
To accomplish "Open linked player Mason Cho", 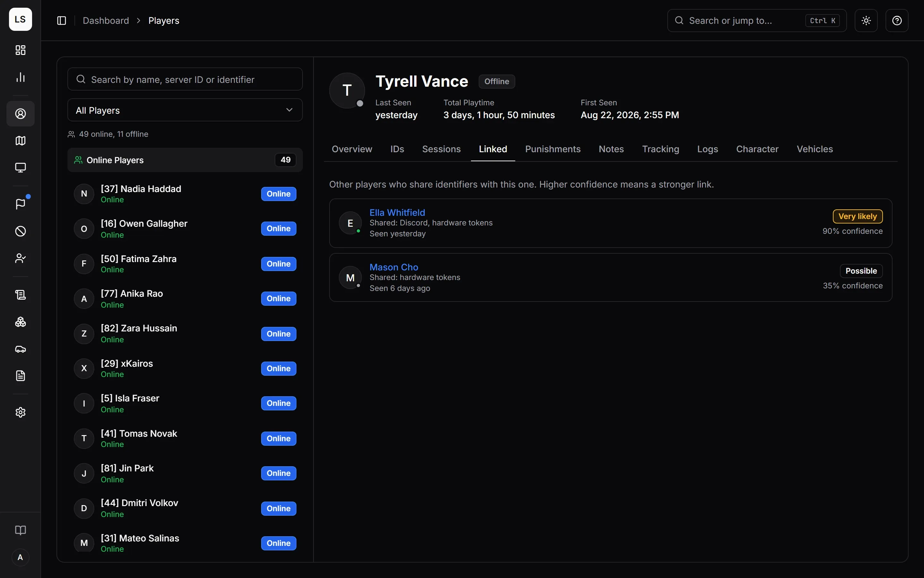I will 394,267.
